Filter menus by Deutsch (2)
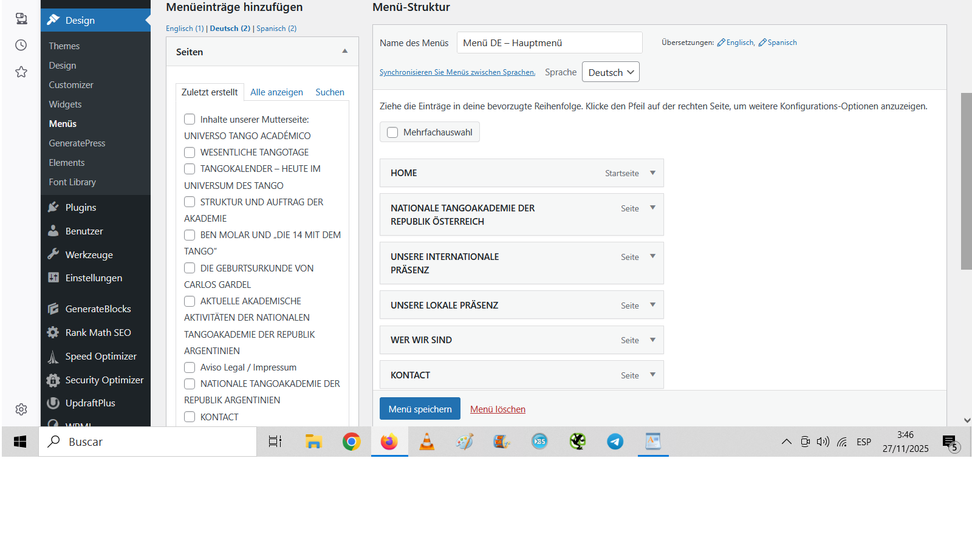972x560 pixels. coord(230,29)
